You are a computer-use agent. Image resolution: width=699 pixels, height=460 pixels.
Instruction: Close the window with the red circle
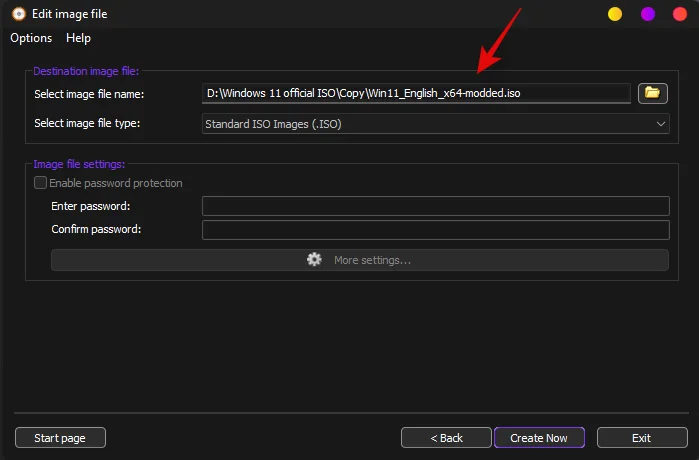point(679,14)
